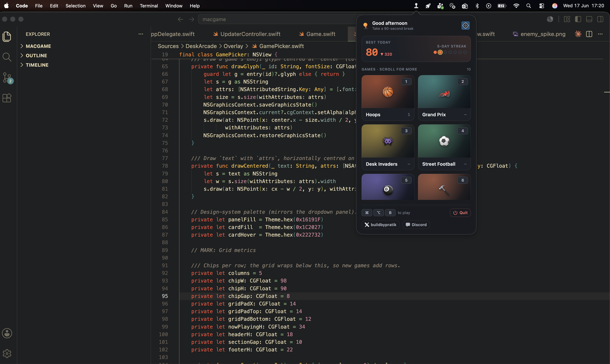Click the Quit button in popup
610x364 pixels.
pyautogui.click(x=460, y=213)
